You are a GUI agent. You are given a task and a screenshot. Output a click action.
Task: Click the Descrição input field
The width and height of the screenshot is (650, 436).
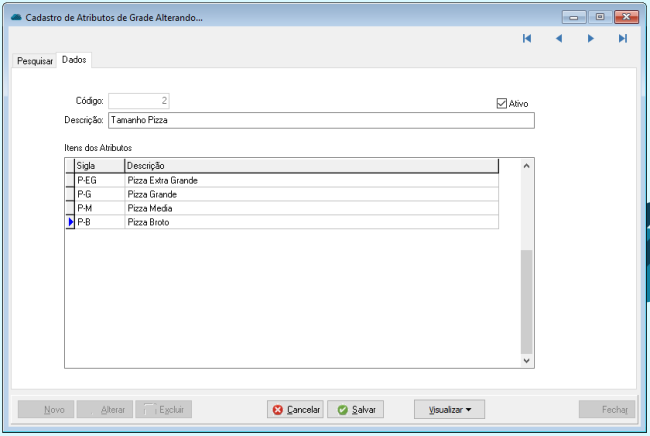320,121
